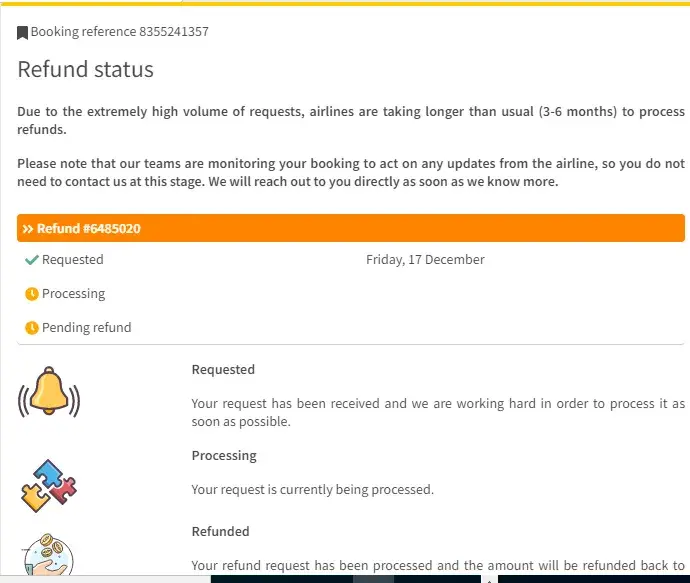Click the Friday, 17 December date
This screenshot has height=583, width=690.
425,260
